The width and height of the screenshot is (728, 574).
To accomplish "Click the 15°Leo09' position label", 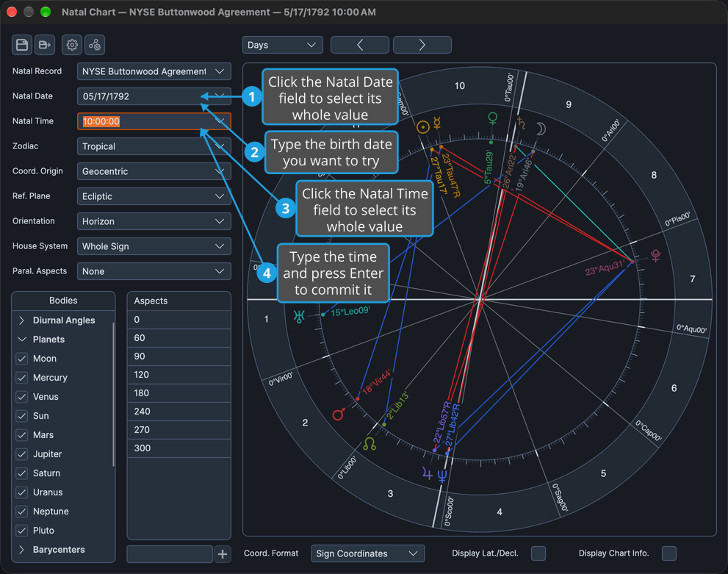I will pyautogui.click(x=350, y=312).
